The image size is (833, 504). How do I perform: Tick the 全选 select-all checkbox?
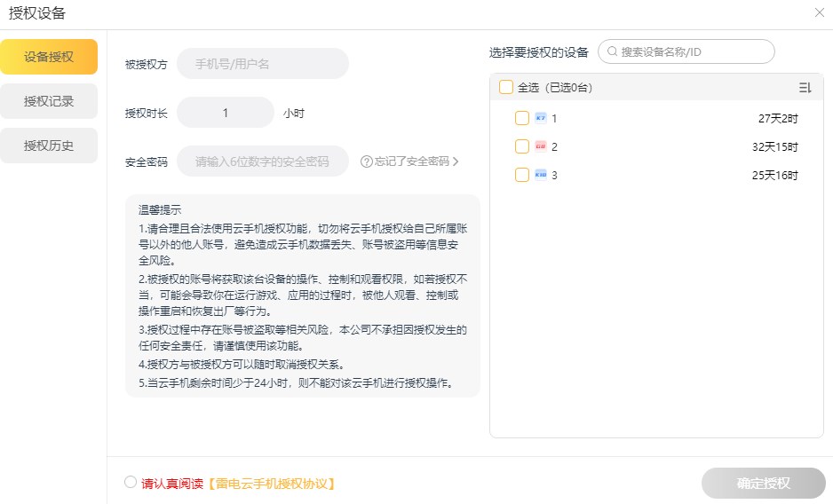506,87
